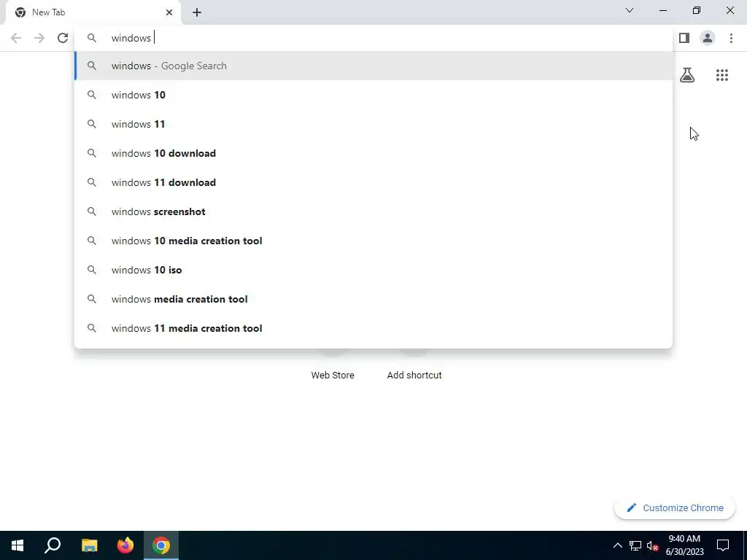
Task: Click the Chrome taskbar icon
Action: click(161, 545)
